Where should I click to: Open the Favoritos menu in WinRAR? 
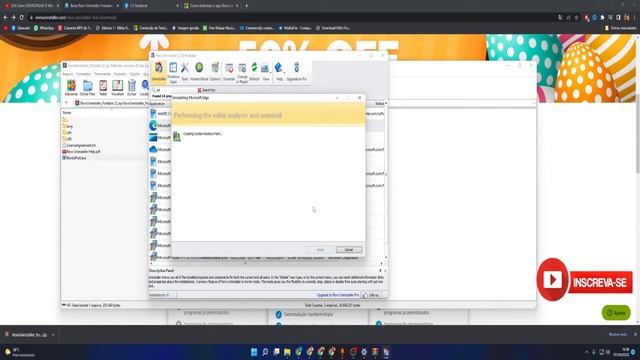120,74
